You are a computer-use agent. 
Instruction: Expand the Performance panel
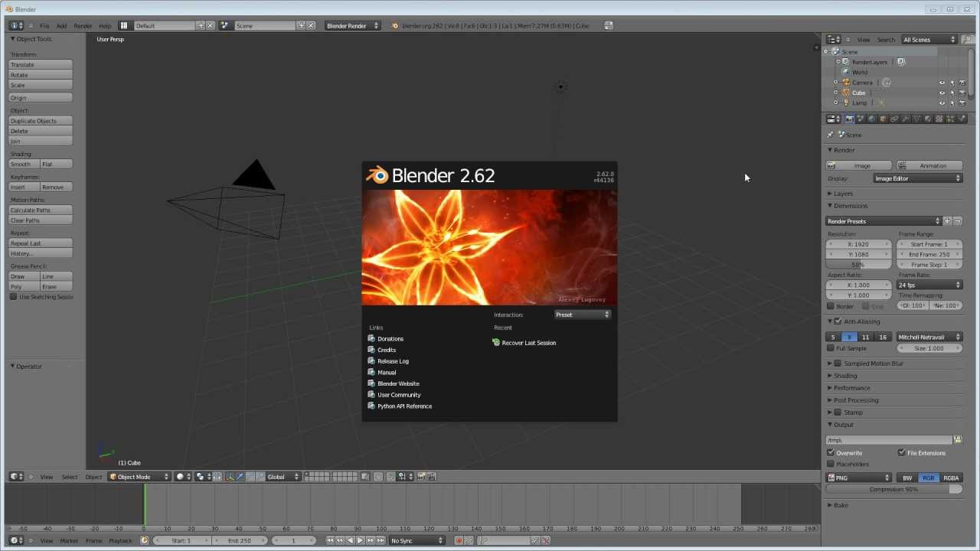click(851, 388)
